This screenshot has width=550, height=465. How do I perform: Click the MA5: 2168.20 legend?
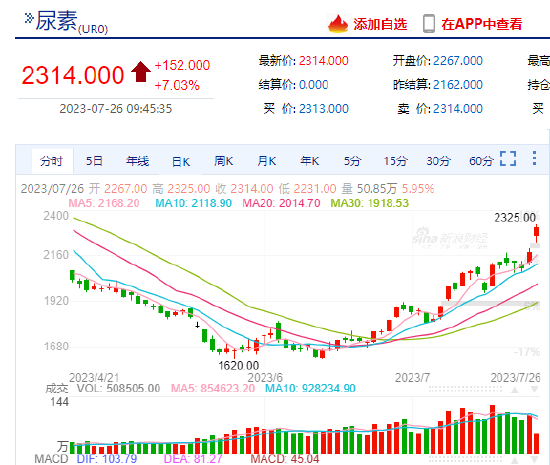104,203
